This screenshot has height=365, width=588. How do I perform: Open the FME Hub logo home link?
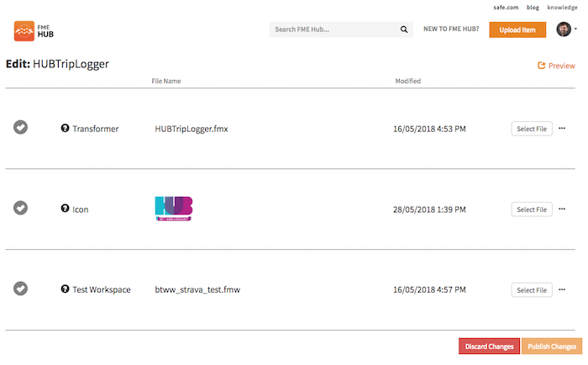coord(34,31)
